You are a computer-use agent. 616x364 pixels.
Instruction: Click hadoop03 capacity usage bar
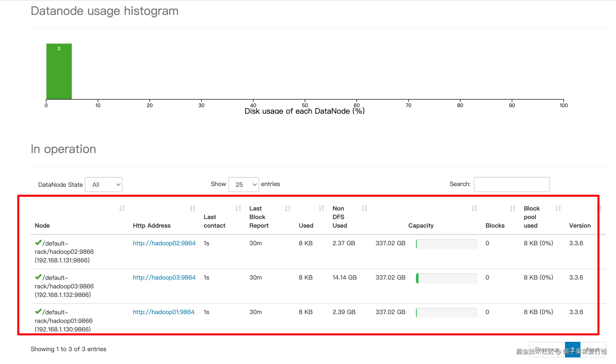click(x=446, y=278)
